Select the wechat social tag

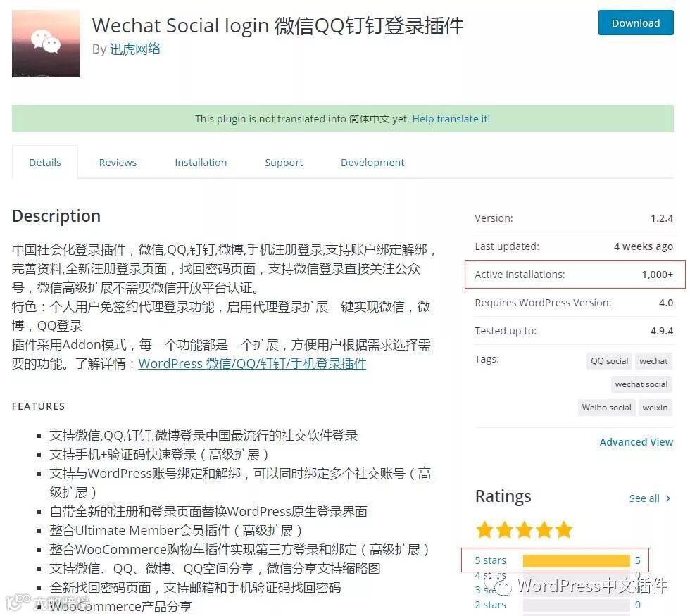641,384
